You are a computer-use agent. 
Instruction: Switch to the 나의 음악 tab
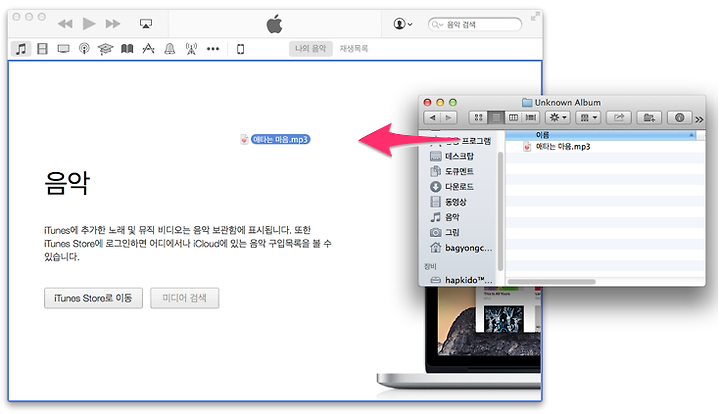[310, 49]
